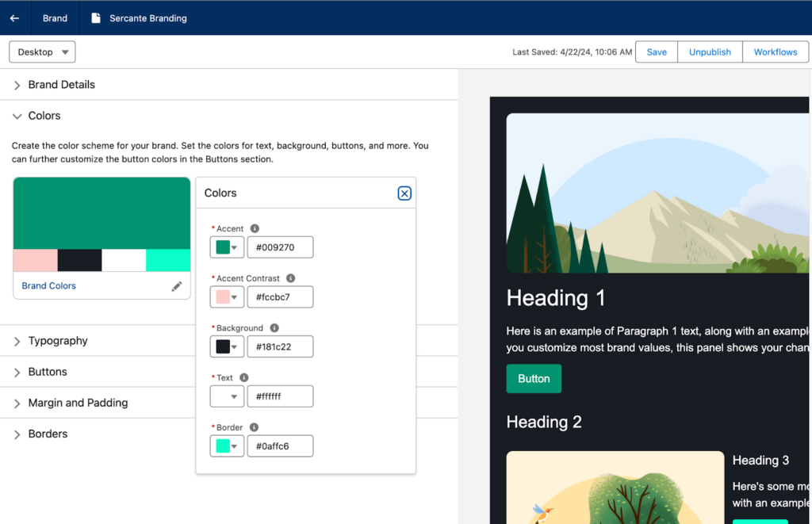Close the Colors popup panel

tap(404, 193)
